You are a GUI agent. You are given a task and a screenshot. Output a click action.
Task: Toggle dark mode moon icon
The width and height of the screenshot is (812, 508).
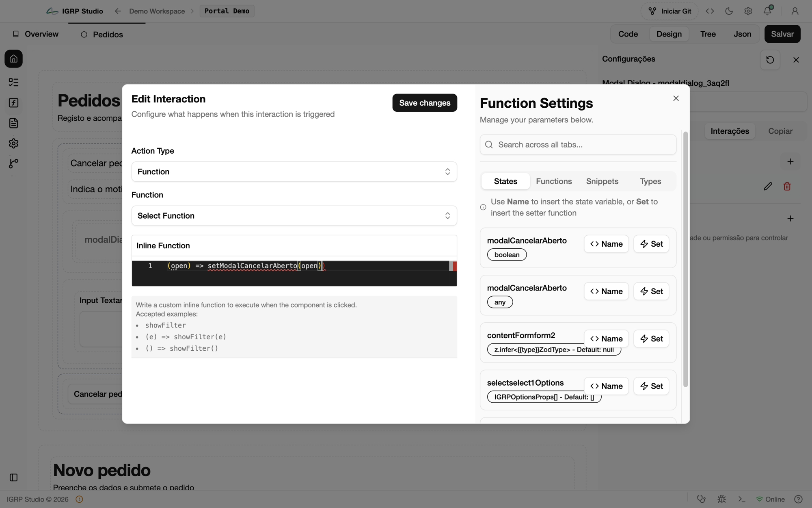tap(729, 11)
